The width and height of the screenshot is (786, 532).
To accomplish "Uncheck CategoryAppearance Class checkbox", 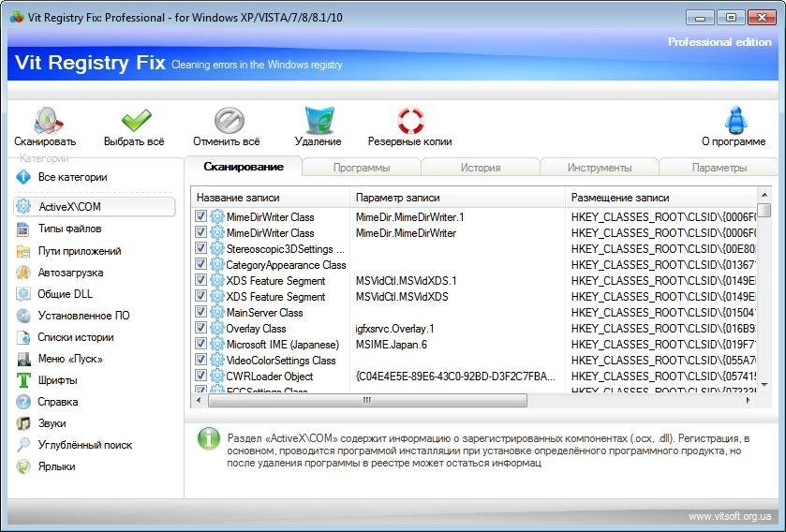I will pyautogui.click(x=200, y=264).
